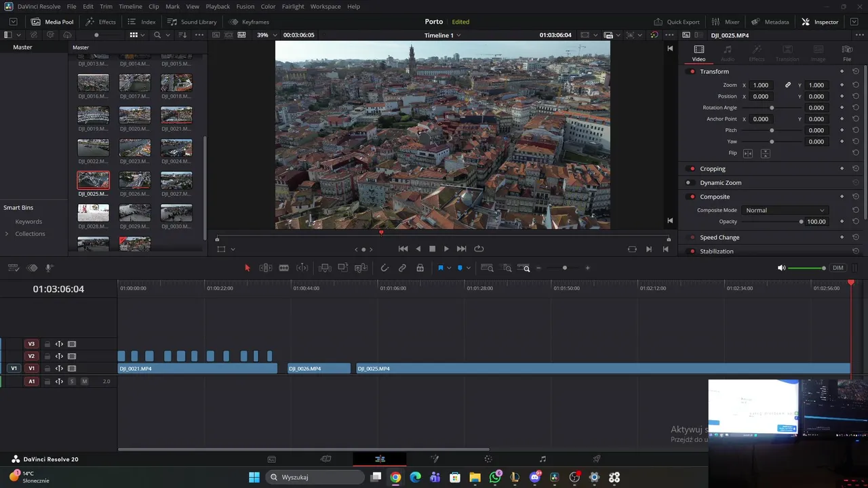Switch to the File tab in Inspector

(847, 53)
